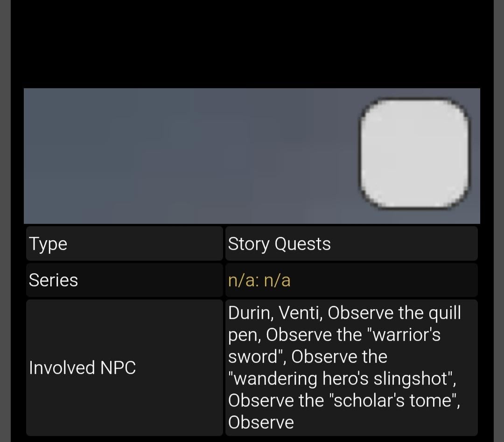Viewport: 504px width, 442px height.
Task: Open the gold "n/a: n/a" series link
Action: pos(259,281)
